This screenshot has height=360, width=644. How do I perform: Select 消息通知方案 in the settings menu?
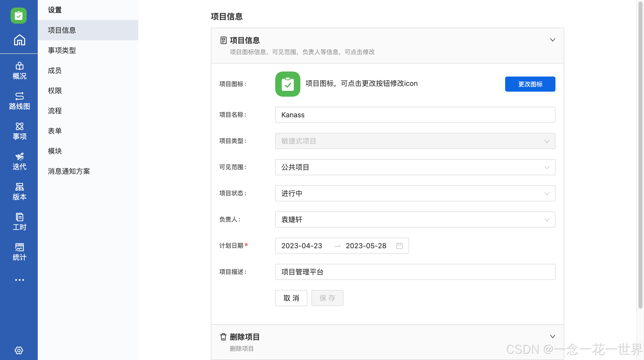(x=69, y=171)
